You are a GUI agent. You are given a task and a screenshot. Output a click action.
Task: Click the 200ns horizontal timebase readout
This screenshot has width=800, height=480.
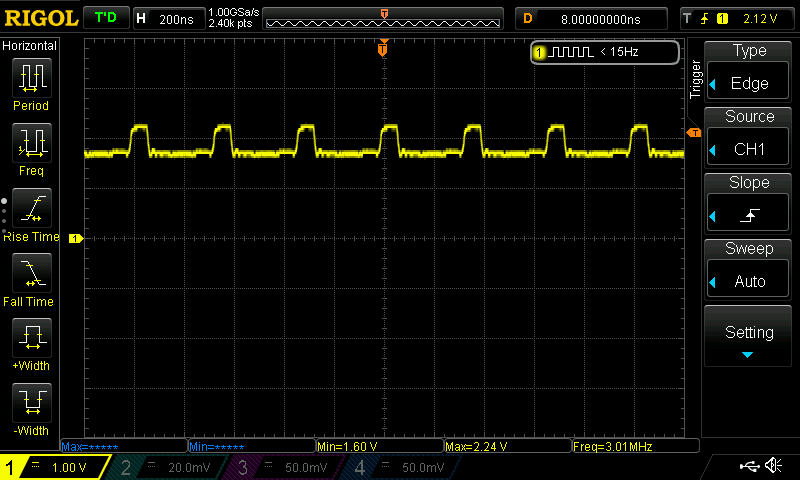coord(166,19)
